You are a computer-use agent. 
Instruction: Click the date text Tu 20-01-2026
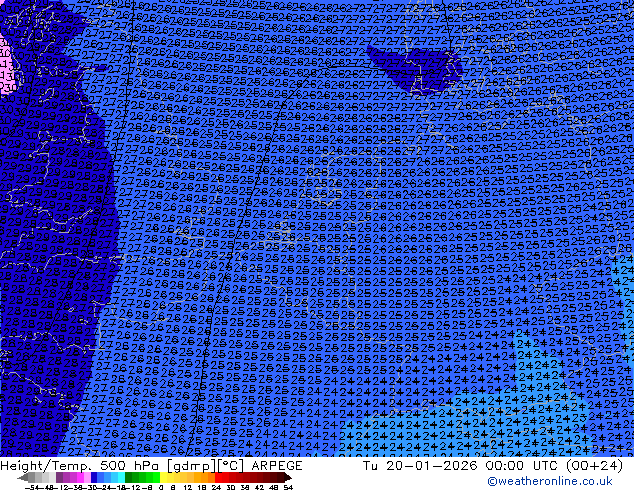coord(420,466)
